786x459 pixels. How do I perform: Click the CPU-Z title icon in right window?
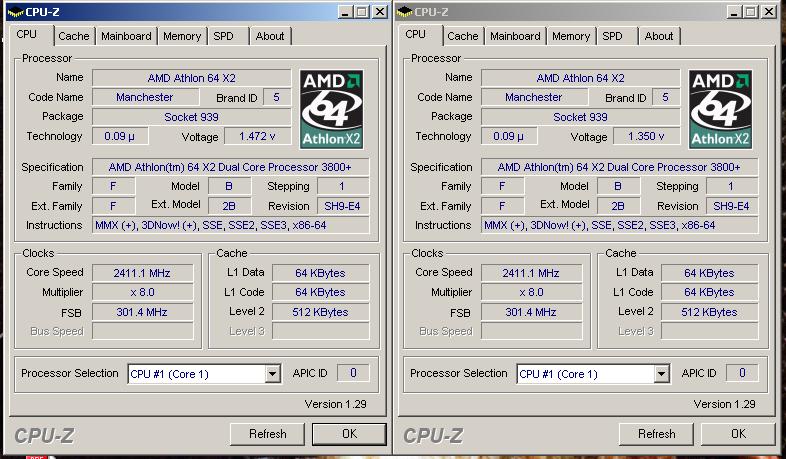(x=405, y=12)
